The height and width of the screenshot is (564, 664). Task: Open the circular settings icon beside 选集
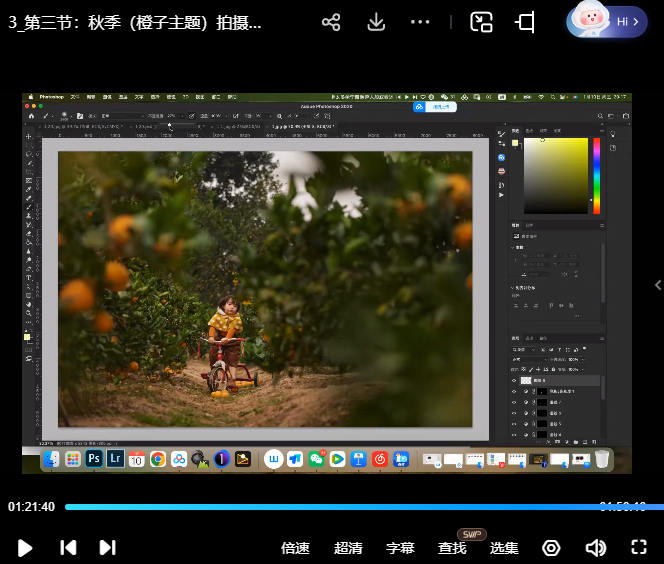coord(551,547)
